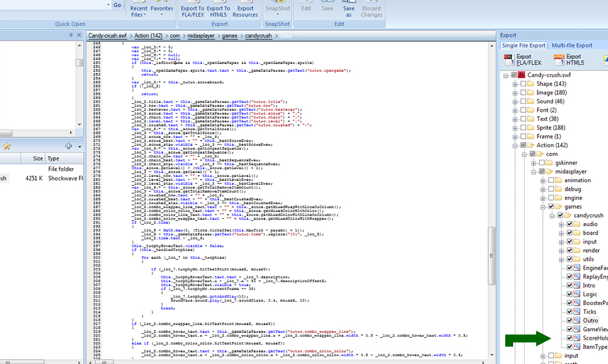Click Export Resources in the ribbon
The width and height of the screenshot is (608, 364).
pyautogui.click(x=245, y=12)
